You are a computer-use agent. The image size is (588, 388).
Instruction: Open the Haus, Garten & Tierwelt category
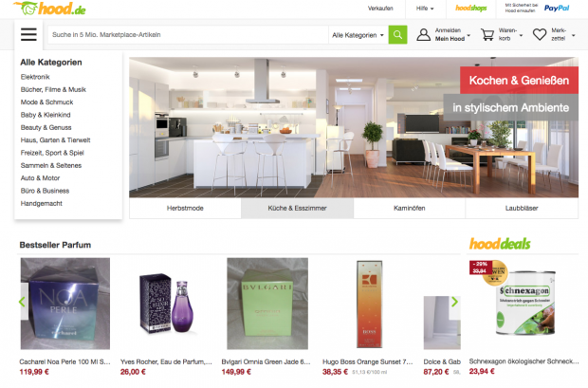tap(56, 140)
